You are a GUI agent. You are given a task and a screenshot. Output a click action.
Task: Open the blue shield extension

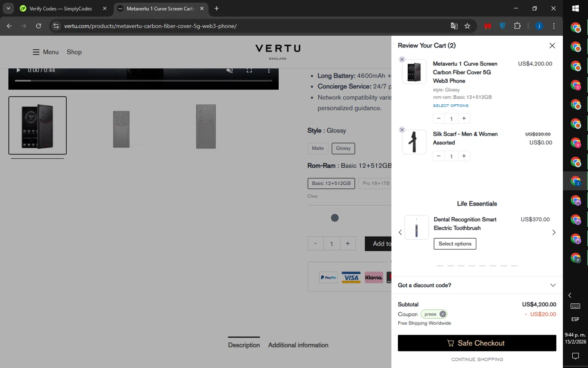(503, 26)
